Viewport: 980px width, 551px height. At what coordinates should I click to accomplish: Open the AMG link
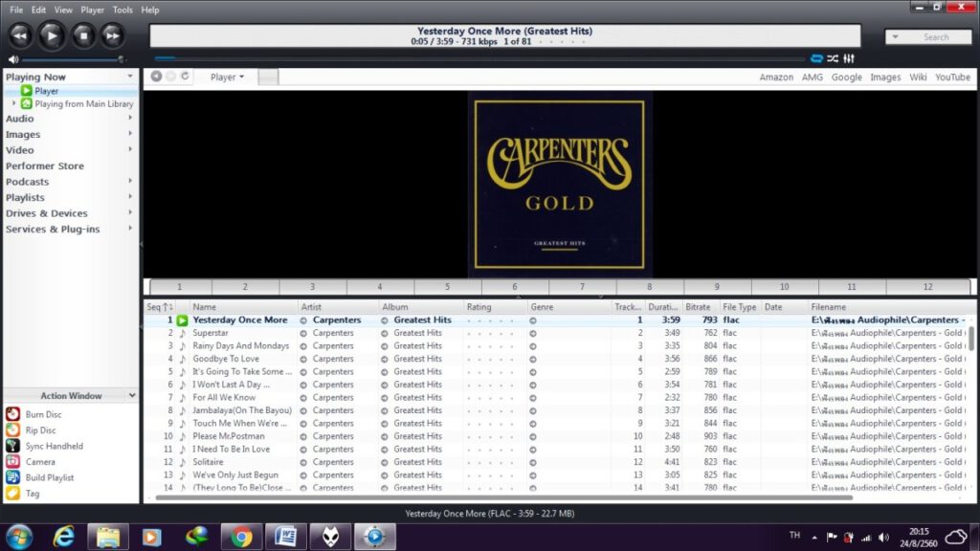pos(812,77)
